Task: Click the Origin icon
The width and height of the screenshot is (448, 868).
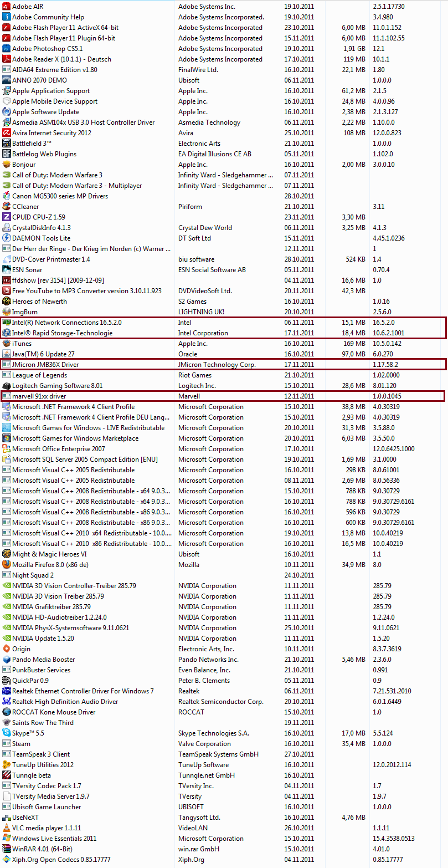Action: click(7, 649)
